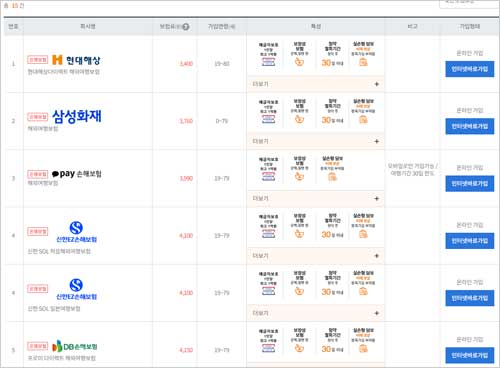Click logo above 신한 SOL 처음해외여행보험
Image resolution: width=500 pixels, height=368 pixels.
[76, 232]
